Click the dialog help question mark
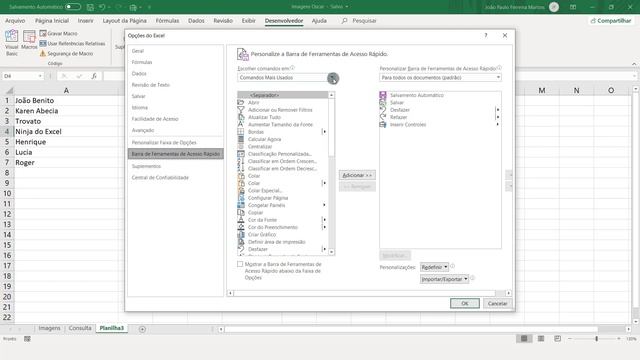The image size is (640, 360). coord(486,36)
